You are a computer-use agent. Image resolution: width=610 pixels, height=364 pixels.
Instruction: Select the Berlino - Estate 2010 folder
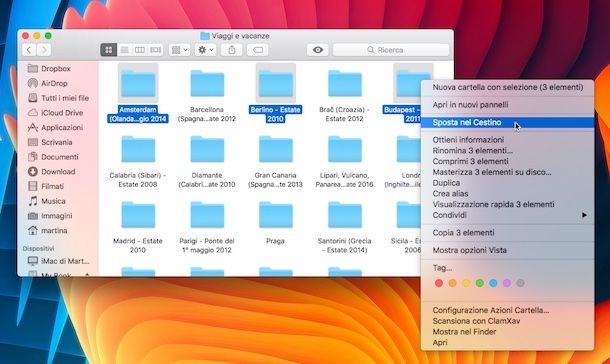(275, 84)
